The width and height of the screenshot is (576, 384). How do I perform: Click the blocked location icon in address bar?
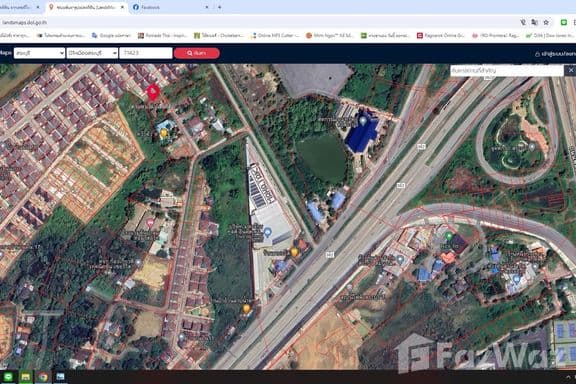[x=523, y=22]
